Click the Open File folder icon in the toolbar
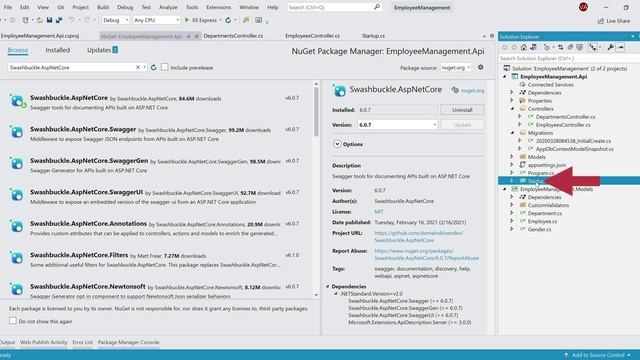Screen dimensions: 640x360 pos(40,20)
